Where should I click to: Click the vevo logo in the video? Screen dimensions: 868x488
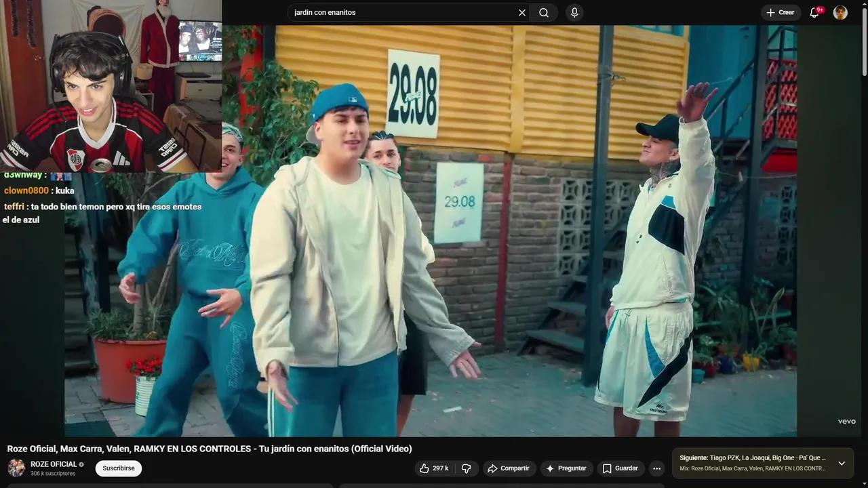(x=846, y=422)
